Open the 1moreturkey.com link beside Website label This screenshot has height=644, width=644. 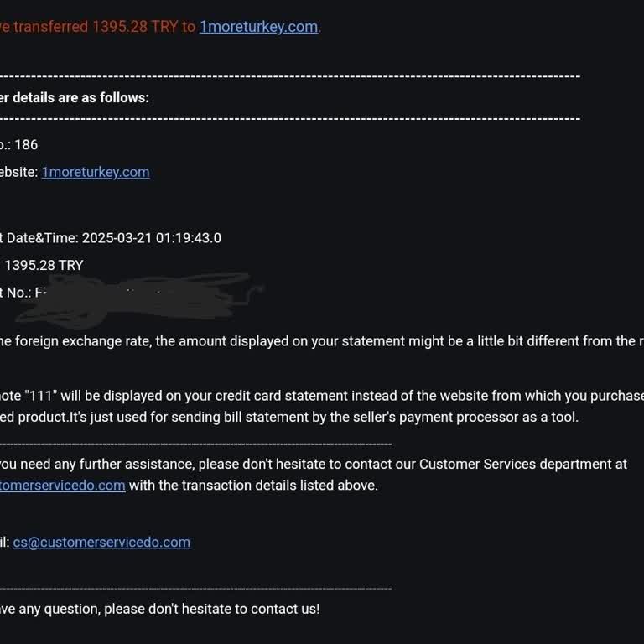[x=96, y=172]
